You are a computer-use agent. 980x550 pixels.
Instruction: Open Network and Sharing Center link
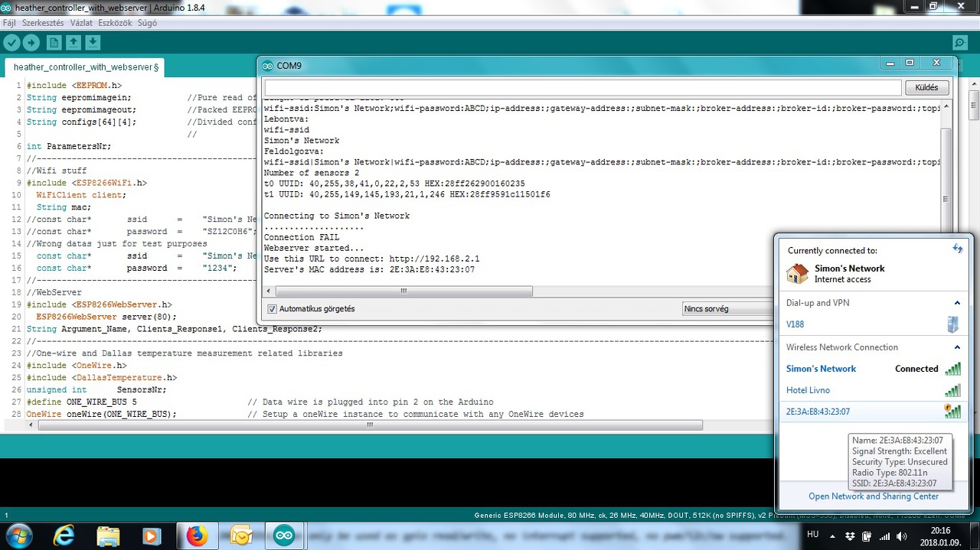pyautogui.click(x=874, y=496)
